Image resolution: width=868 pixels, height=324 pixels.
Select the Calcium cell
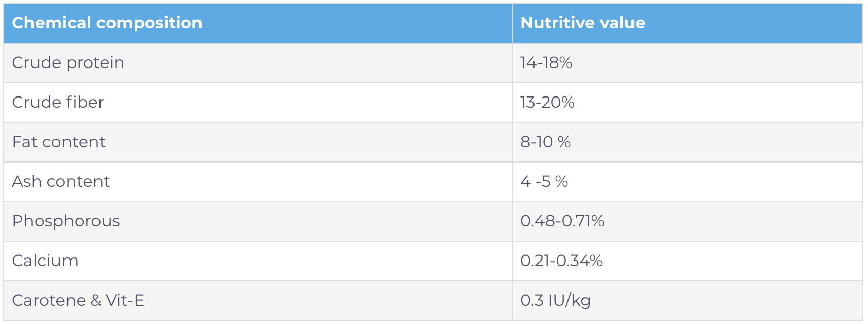tap(45, 261)
